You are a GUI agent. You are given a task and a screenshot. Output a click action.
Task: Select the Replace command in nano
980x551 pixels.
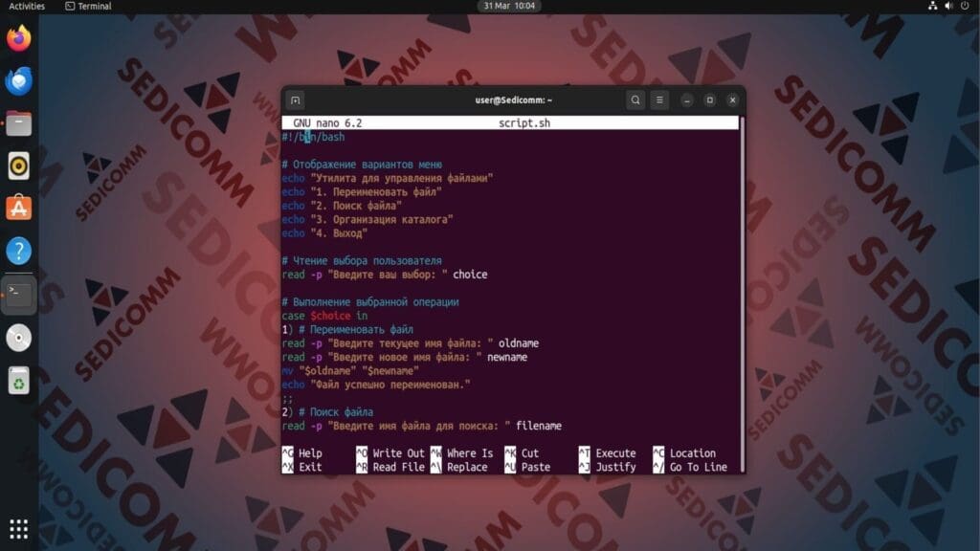(x=465, y=467)
